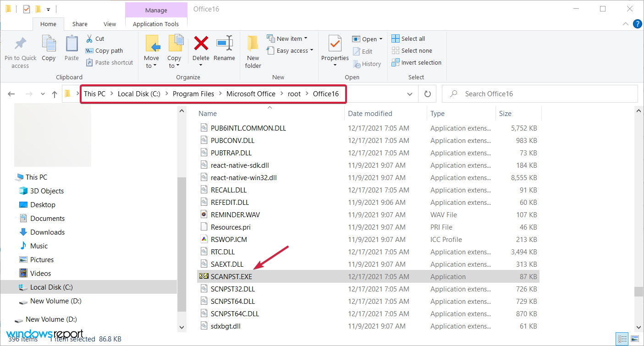The height and width of the screenshot is (346, 644).
Task: Open 3D Objects folder
Action: (x=47, y=191)
